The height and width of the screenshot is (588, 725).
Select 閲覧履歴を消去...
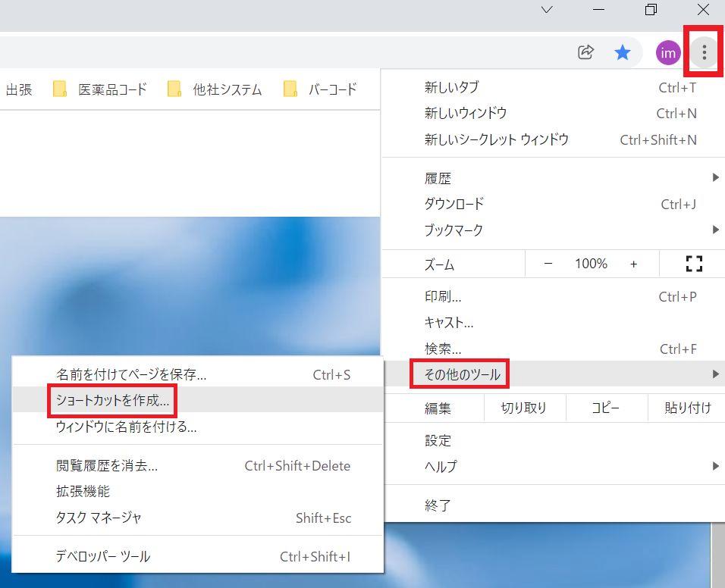pyautogui.click(x=198, y=465)
